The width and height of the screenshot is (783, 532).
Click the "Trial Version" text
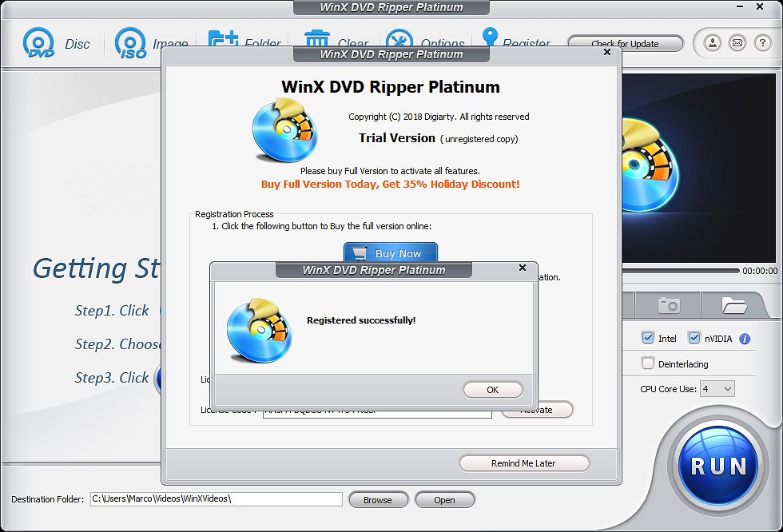coord(397,138)
